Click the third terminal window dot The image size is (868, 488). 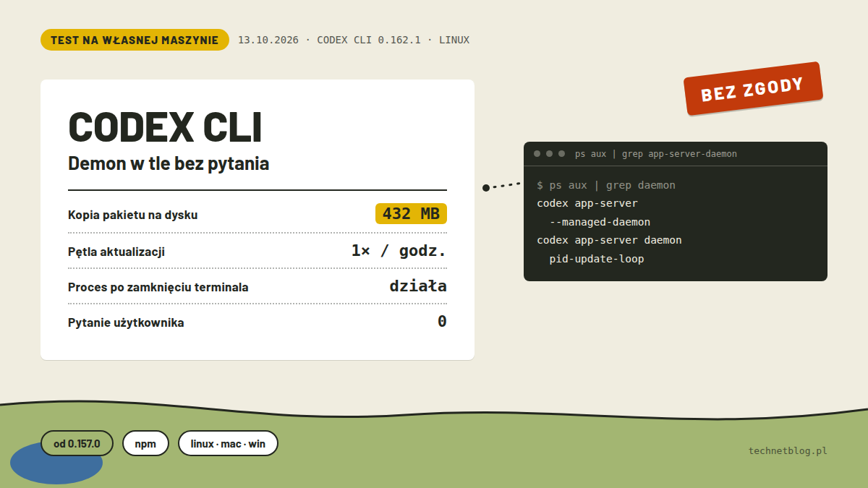point(562,154)
